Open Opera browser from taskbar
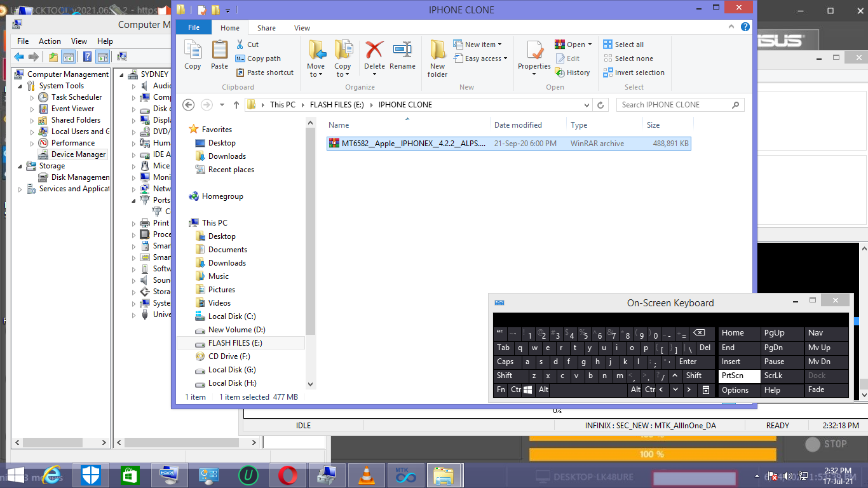Image resolution: width=868 pixels, height=488 pixels. pyautogui.click(x=287, y=475)
